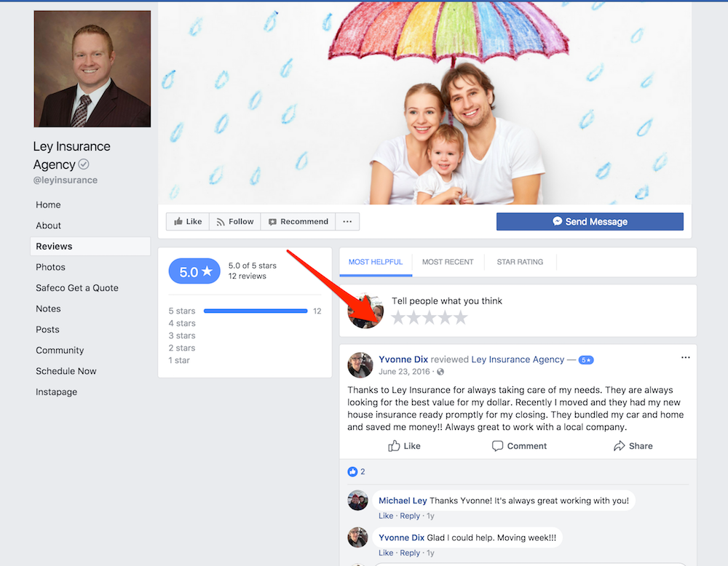728x566 pixels.
Task: Click the June 23, 2016 review date
Action: (404, 372)
